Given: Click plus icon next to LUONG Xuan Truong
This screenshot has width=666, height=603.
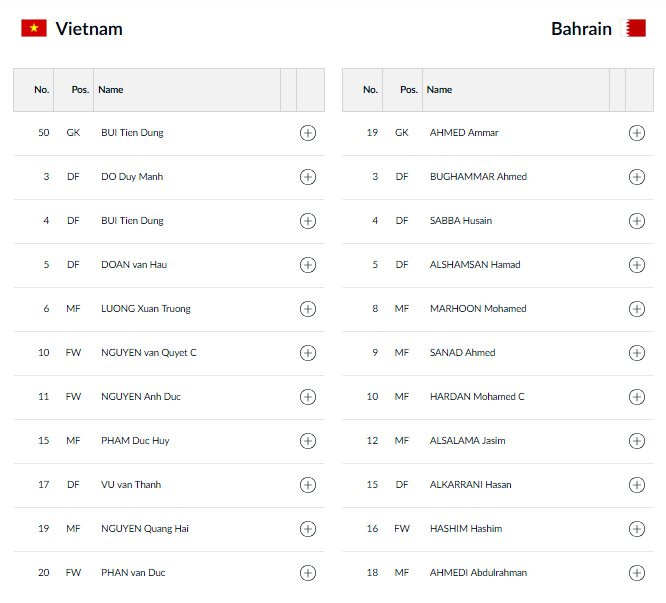Looking at the screenshot, I should tap(308, 309).
